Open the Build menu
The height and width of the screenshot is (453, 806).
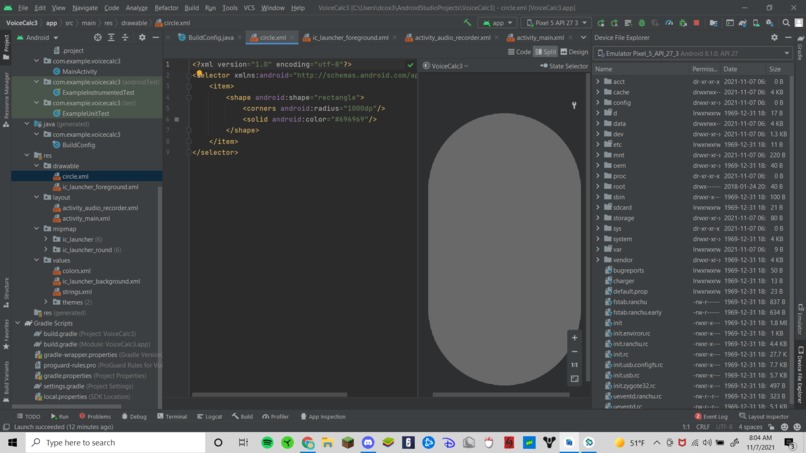pos(191,8)
